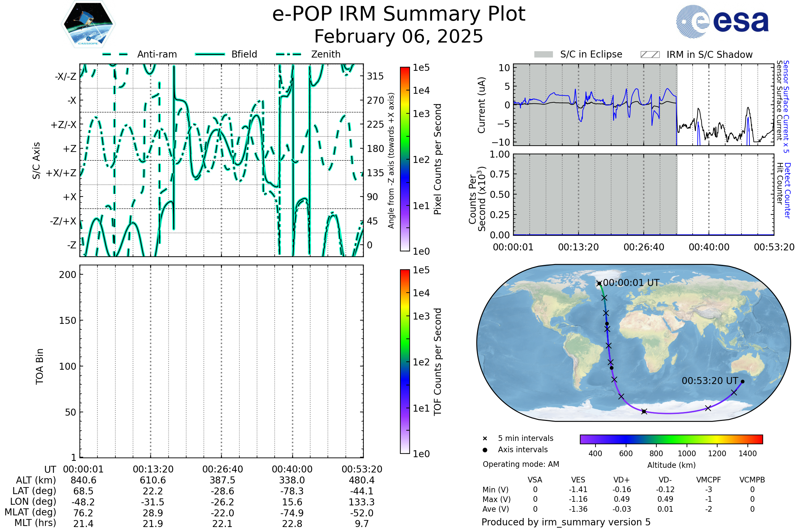798x532 pixels.
Task: Click the 00:00:01 UT start point on map
Action: (599, 283)
